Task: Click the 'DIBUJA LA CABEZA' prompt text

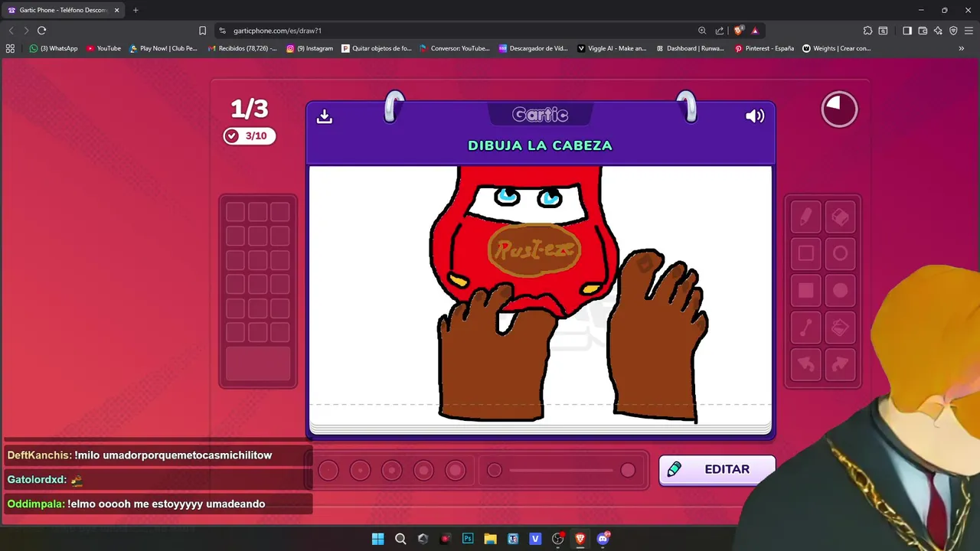Action: tap(541, 145)
